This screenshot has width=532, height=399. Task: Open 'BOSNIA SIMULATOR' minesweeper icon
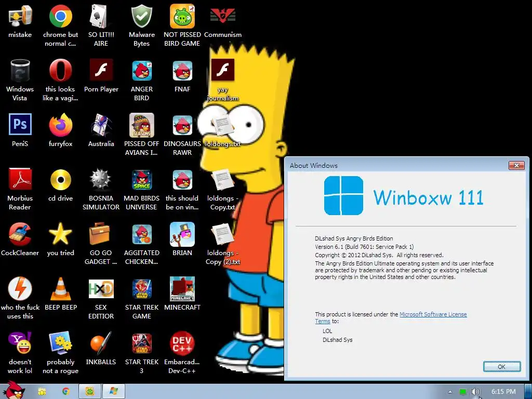click(101, 180)
